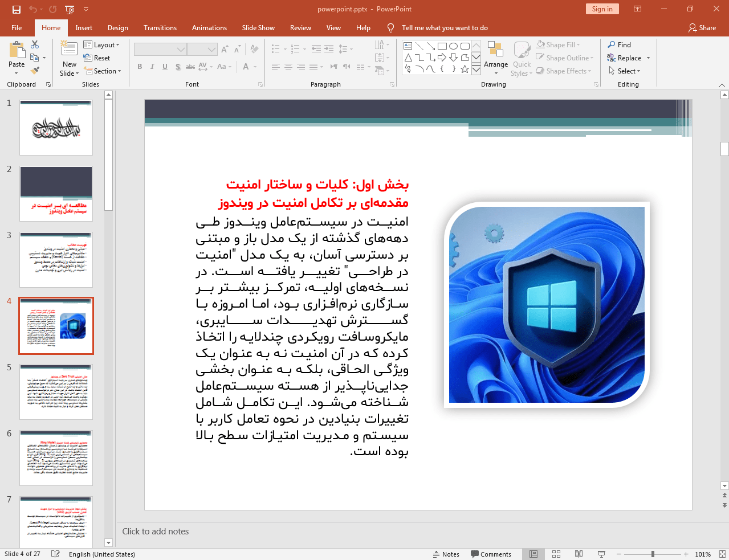Switch to the Transitions tab
Image resolution: width=729 pixels, height=560 pixels.
pyautogui.click(x=160, y=28)
